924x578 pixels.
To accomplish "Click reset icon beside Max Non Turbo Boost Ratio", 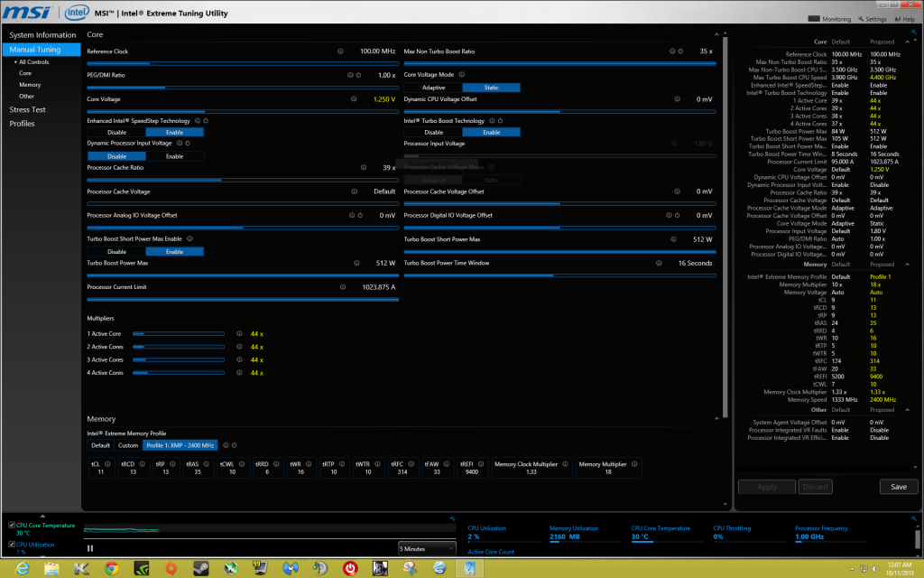I will pos(680,51).
